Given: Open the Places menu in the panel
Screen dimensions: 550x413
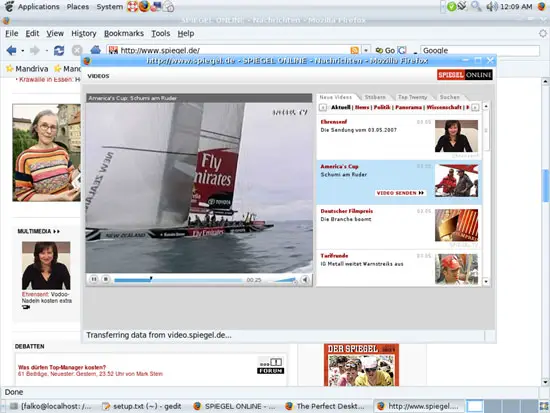Looking at the screenshot, I should (78, 7).
